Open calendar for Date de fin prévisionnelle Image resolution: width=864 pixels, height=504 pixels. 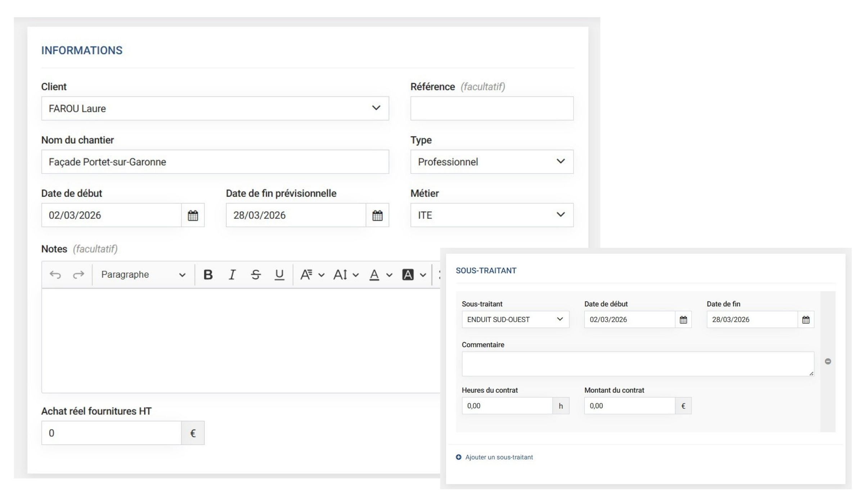click(377, 216)
